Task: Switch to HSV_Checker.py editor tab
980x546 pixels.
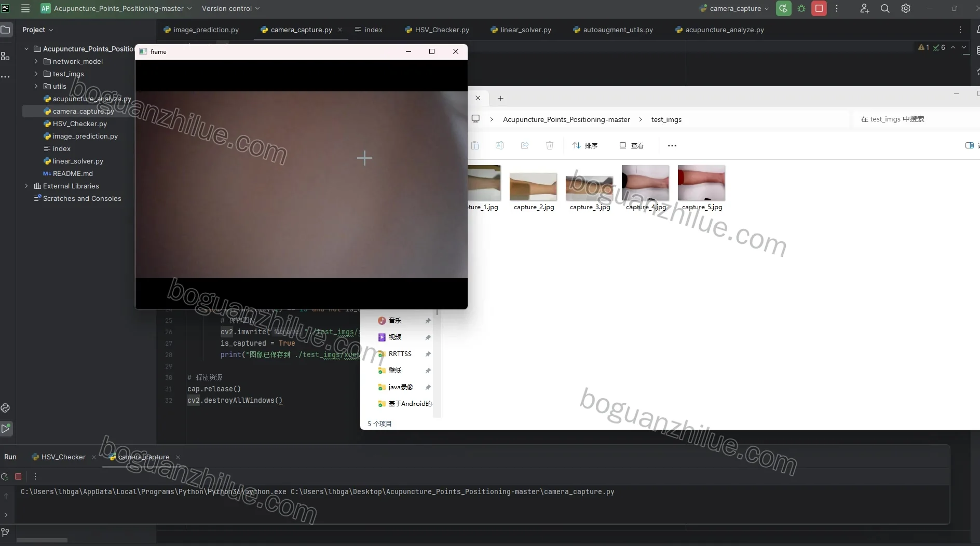Action: pyautogui.click(x=437, y=30)
